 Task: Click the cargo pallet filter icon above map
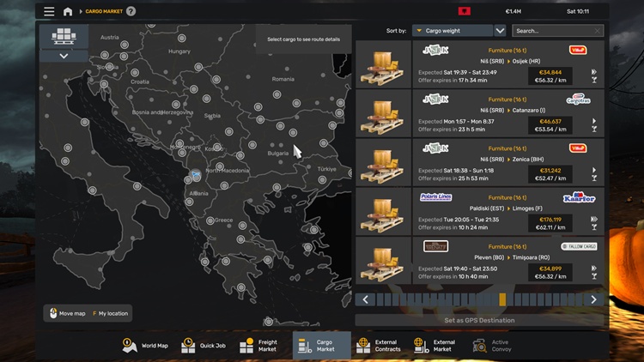tap(64, 36)
